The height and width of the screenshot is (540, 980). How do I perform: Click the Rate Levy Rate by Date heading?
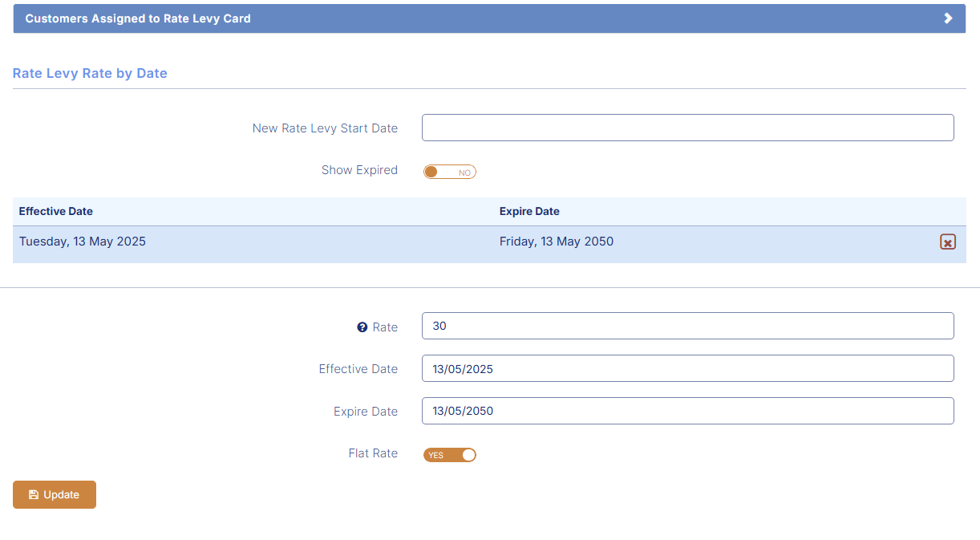click(90, 73)
